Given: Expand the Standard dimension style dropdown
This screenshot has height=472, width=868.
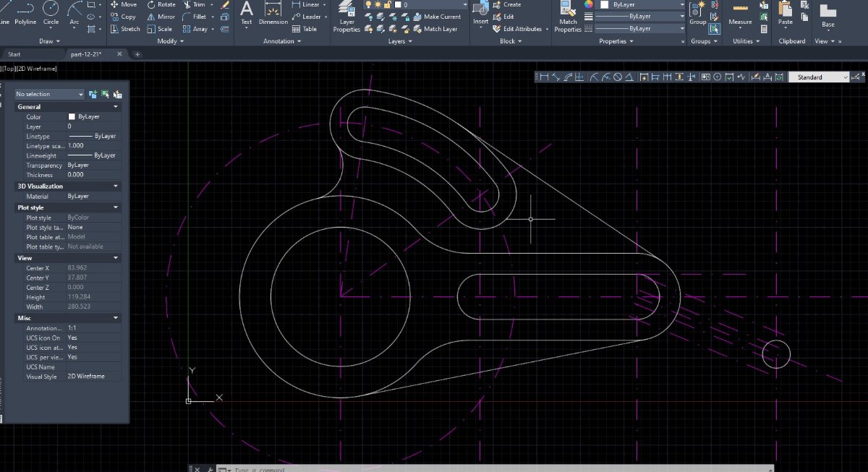Looking at the screenshot, I should click(818, 77).
